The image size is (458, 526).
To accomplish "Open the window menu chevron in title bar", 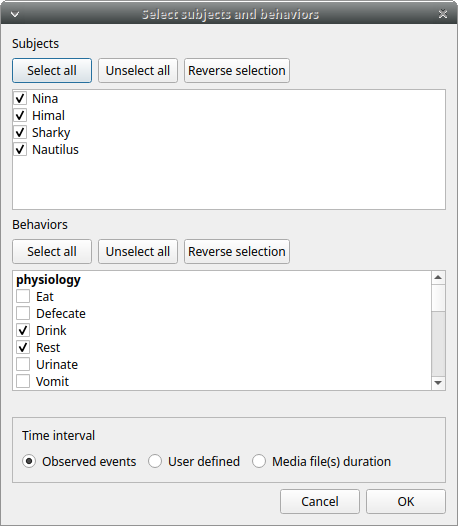I will [15, 14].
